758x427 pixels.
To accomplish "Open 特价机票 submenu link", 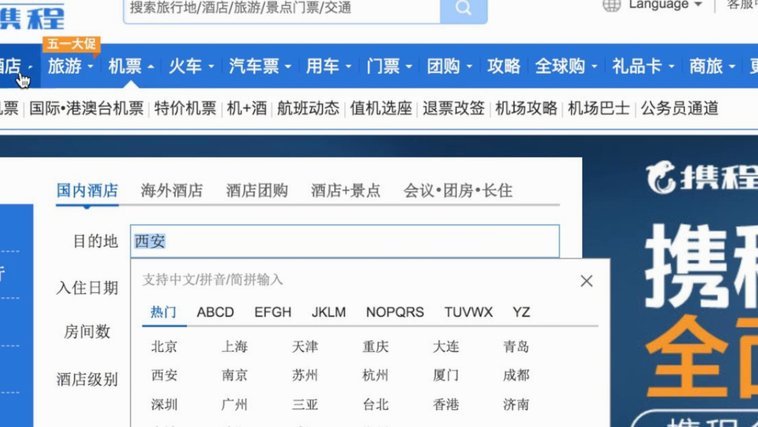I will 185,108.
